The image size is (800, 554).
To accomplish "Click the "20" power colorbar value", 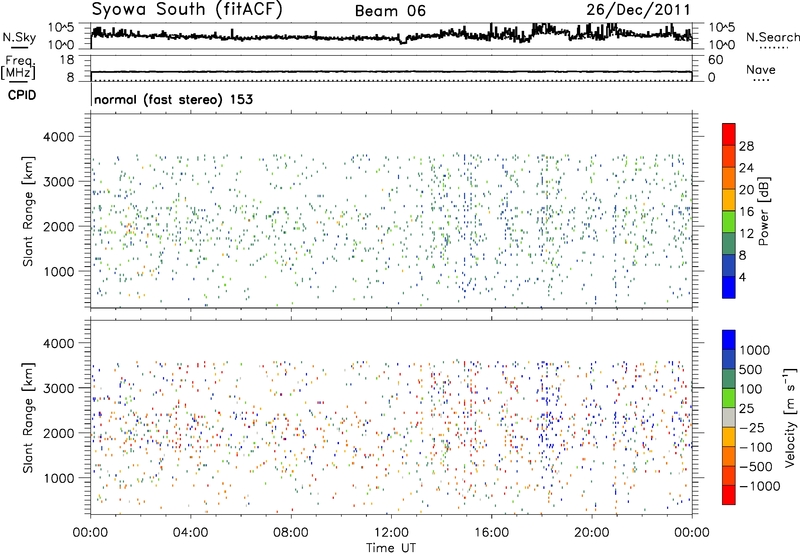I will pos(746,190).
